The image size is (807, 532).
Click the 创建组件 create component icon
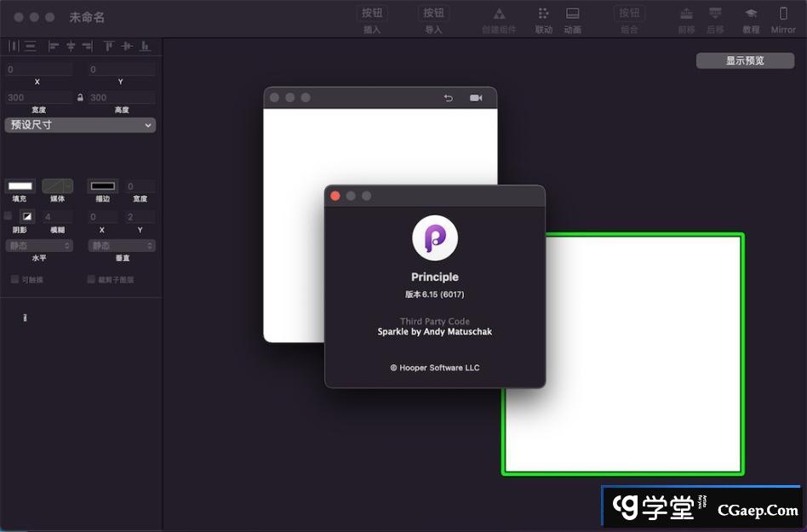coord(499,14)
